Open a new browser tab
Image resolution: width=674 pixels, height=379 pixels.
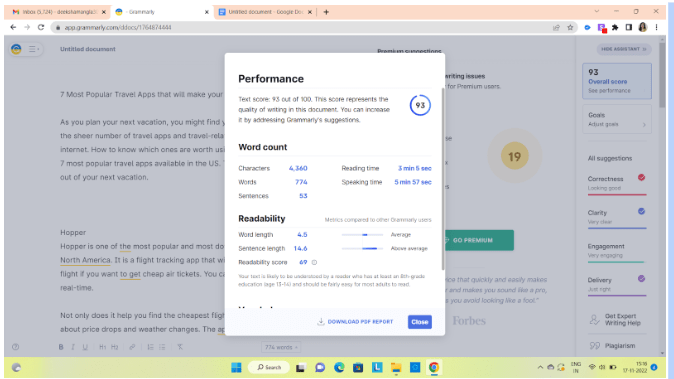pyautogui.click(x=326, y=12)
